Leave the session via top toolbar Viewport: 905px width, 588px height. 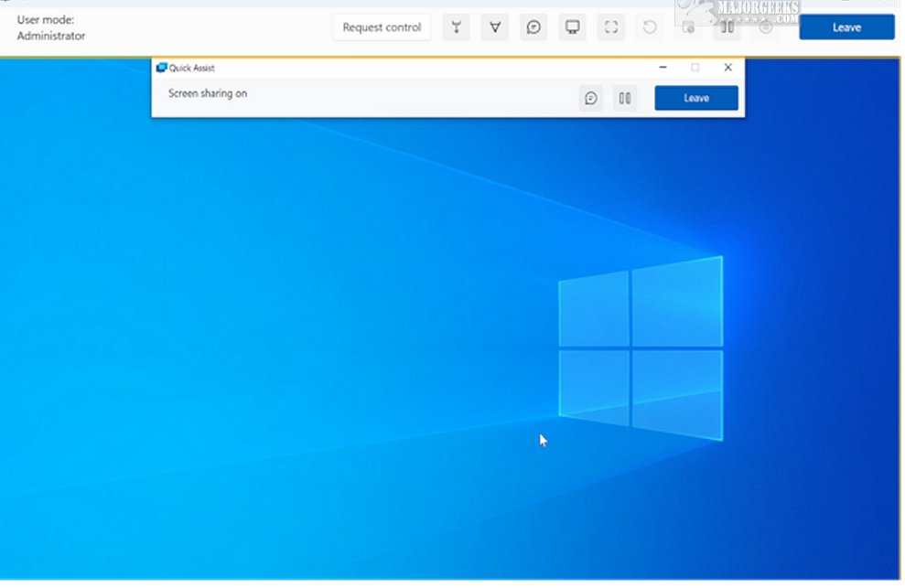click(x=846, y=27)
